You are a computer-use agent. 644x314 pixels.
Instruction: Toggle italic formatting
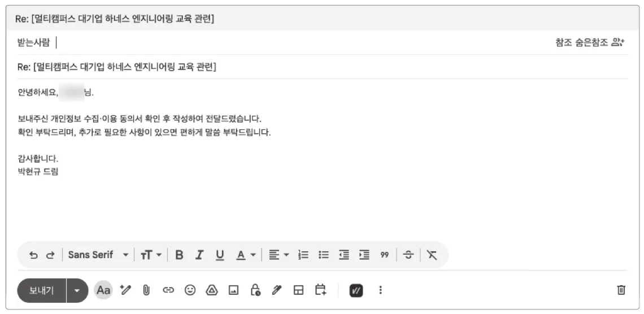tap(199, 255)
